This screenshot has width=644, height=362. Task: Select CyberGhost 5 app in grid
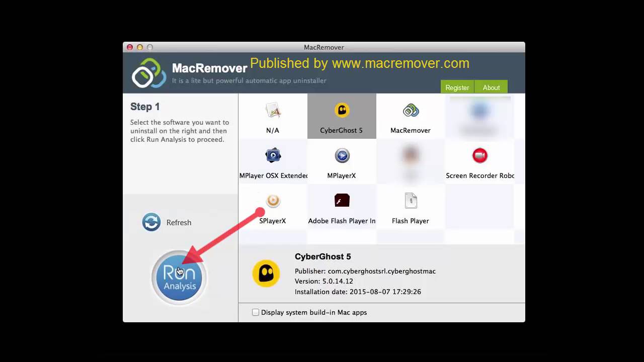342,116
